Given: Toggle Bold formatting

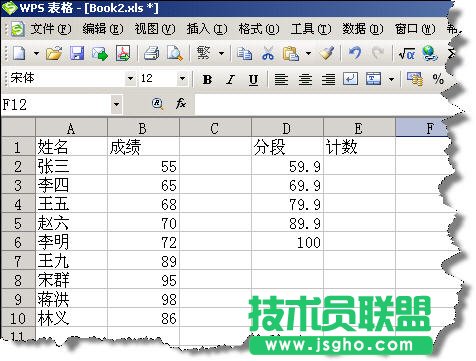Looking at the screenshot, I should pos(207,80).
